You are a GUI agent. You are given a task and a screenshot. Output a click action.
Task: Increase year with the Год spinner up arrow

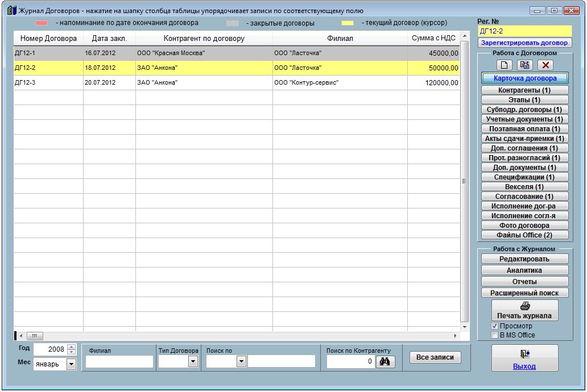(x=71, y=347)
